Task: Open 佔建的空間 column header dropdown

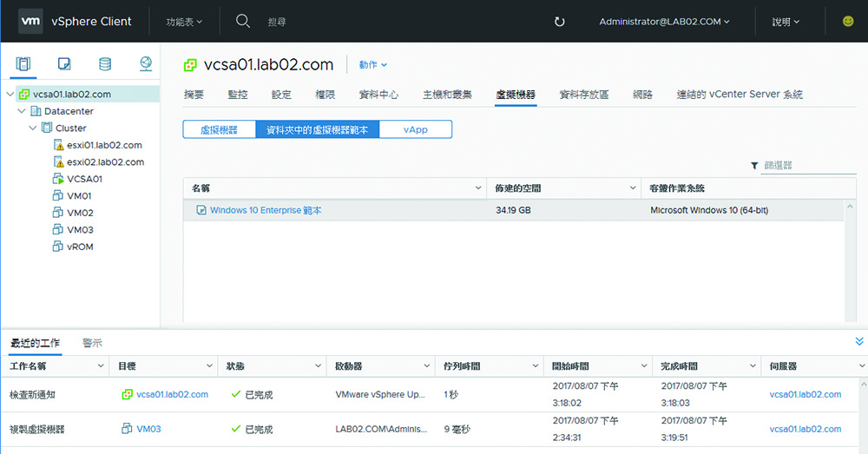Action: click(633, 188)
